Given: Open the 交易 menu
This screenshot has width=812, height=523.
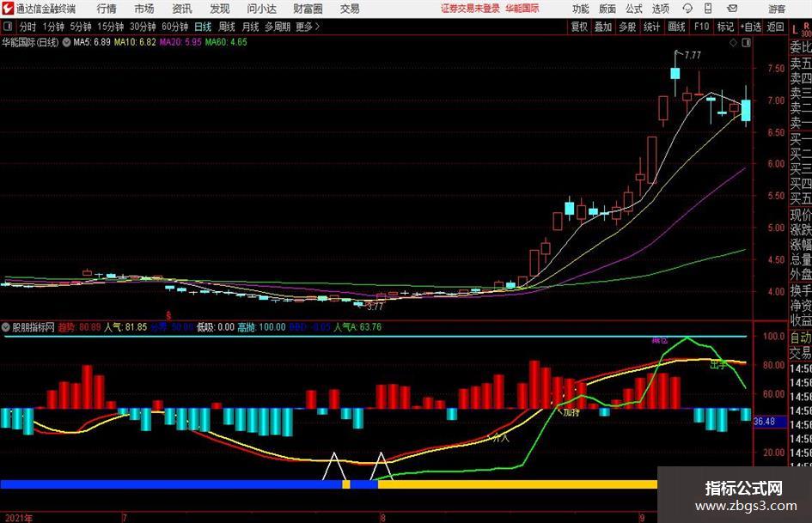Looking at the screenshot, I should [x=350, y=9].
